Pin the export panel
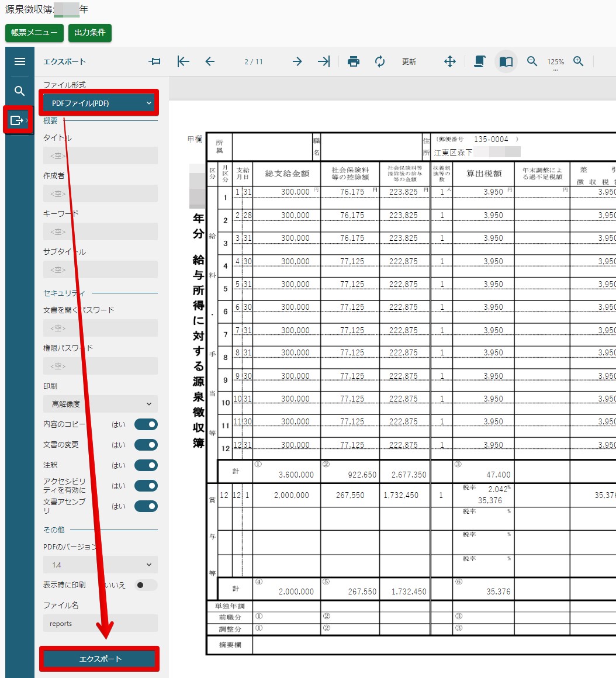This screenshot has height=678, width=616. point(154,61)
